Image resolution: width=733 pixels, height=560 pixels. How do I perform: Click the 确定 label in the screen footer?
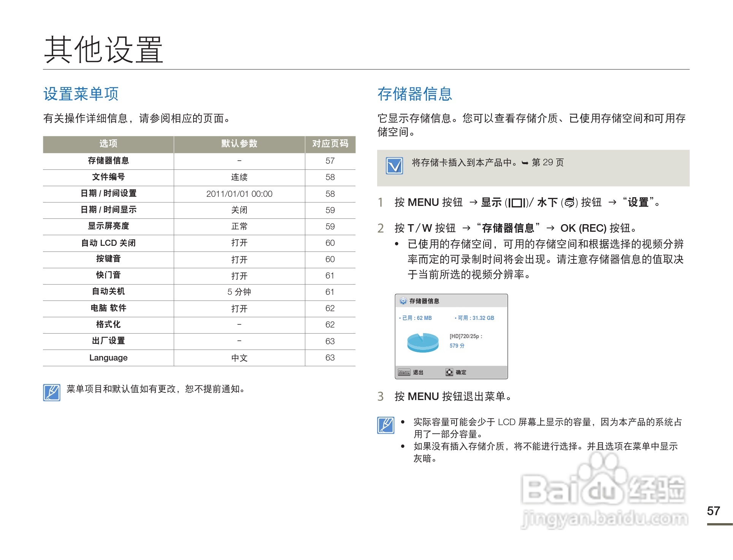tap(461, 372)
